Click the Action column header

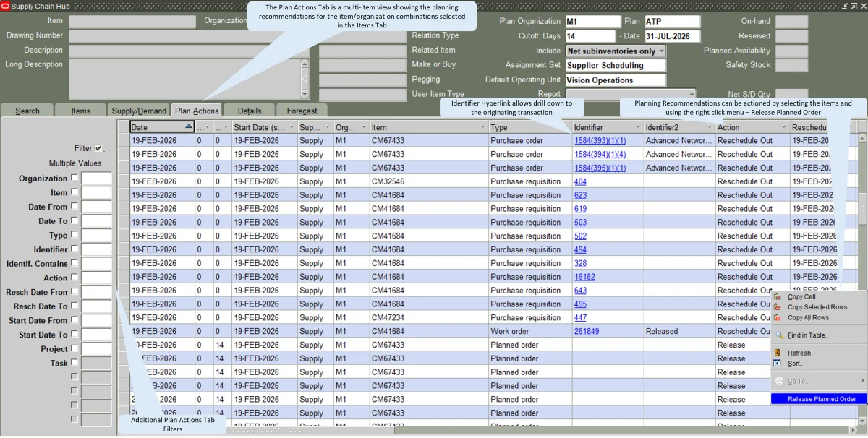tap(752, 127)
